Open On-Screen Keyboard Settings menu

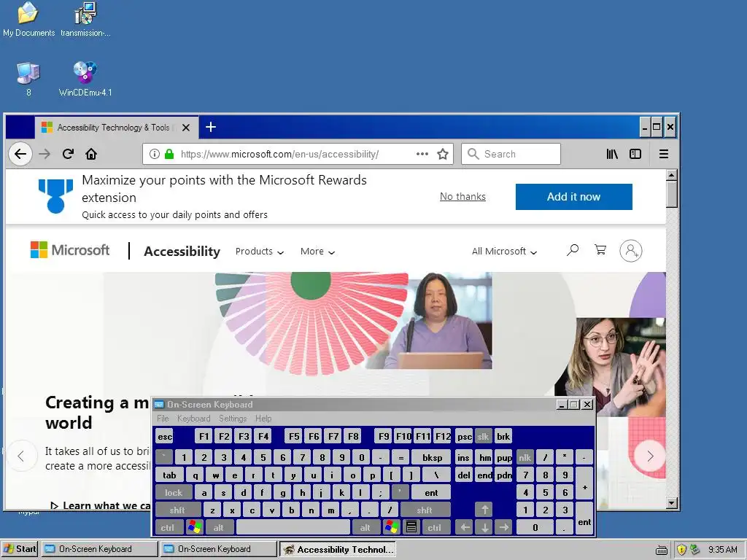pos(233,418)
